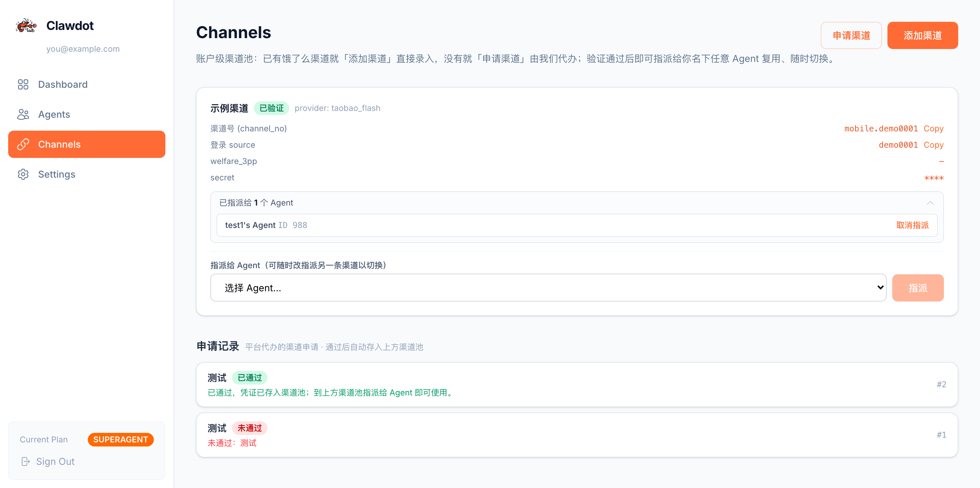Collapse the 已指派给 1 个 Agent section
The image size is (980, 488).
point(930,203)
